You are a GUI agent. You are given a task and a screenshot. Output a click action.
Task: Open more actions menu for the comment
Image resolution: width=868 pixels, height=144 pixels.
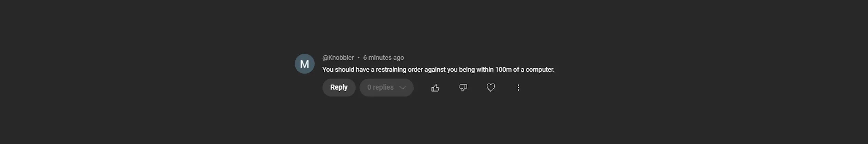pos(518,88)
